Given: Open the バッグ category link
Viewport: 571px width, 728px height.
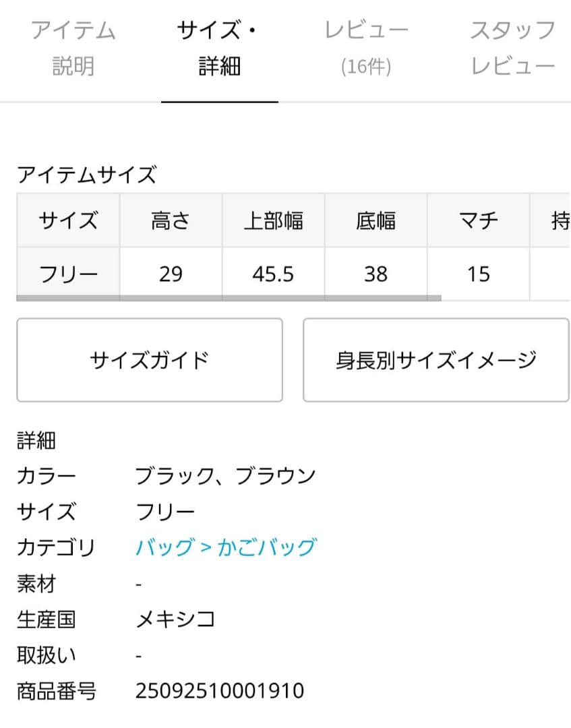Looking at the screenshot, I should click(x=160, y=548).
